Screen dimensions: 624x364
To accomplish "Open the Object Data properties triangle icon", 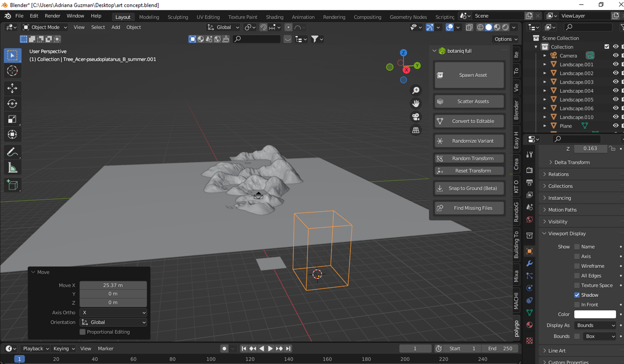I will 529,312.
